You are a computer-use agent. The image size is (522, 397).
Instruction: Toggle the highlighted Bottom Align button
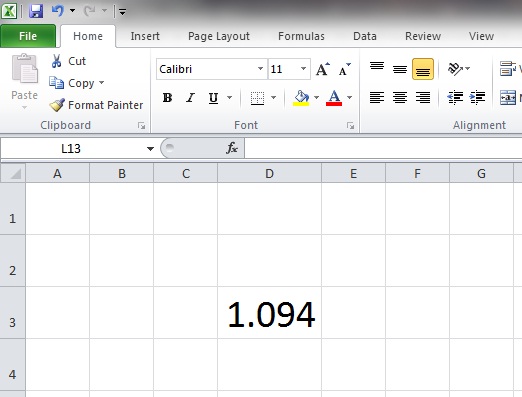pos(423,69)
